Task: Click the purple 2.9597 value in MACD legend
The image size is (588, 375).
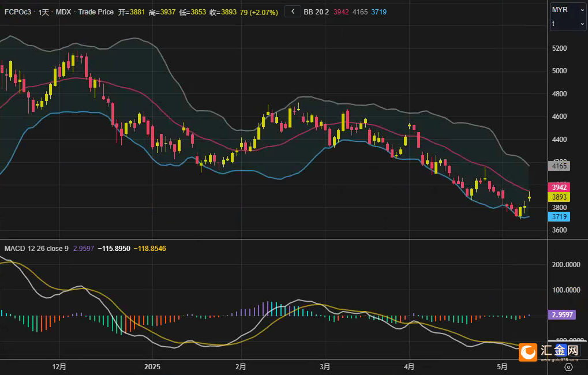Action: coord(84,249)
